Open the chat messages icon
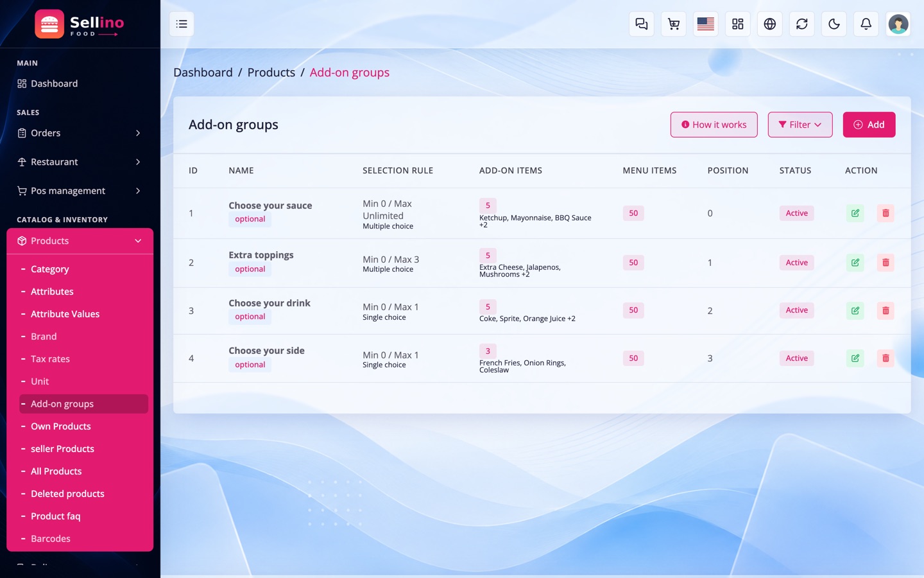The width and height of the screenshot is (924, 578). [642, 24]
